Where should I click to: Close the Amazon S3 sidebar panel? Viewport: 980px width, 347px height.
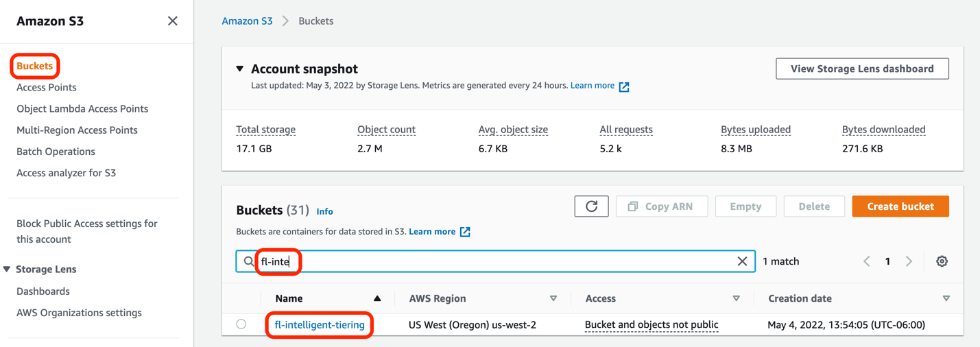(173, 21)
